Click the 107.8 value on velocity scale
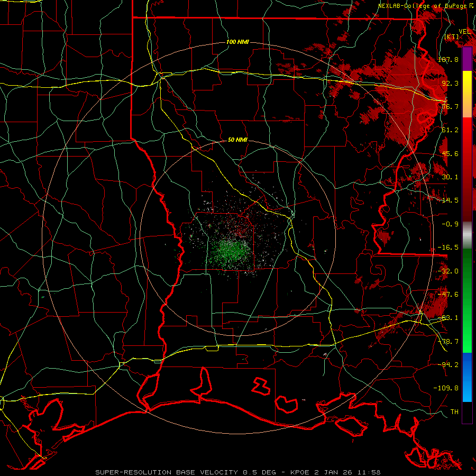The width and height of the screenshot is (476, 476). point(448,60)
